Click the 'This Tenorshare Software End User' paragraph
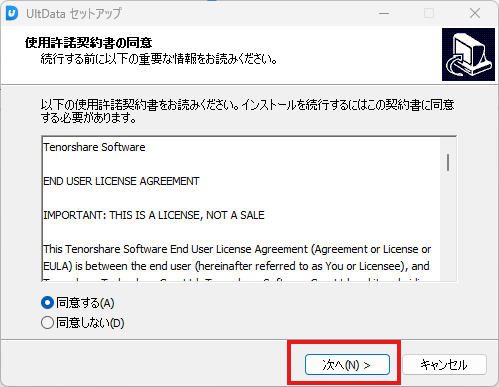The height and width of the screenshot is (387, 499). coord(237,258)
